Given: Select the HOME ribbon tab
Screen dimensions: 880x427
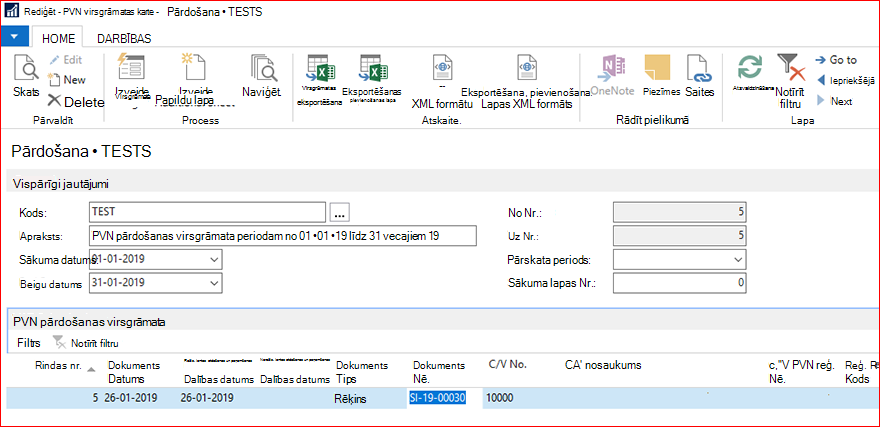Looking at the screenshot, I should 58,39.
